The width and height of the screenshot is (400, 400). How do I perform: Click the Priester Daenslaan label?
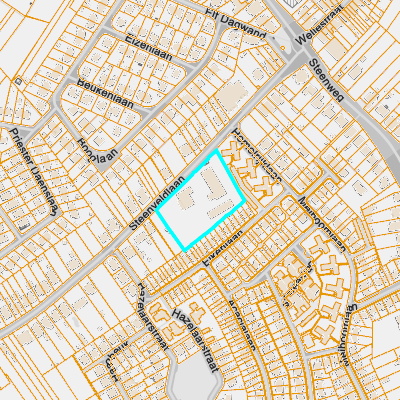tap(33, 172)
